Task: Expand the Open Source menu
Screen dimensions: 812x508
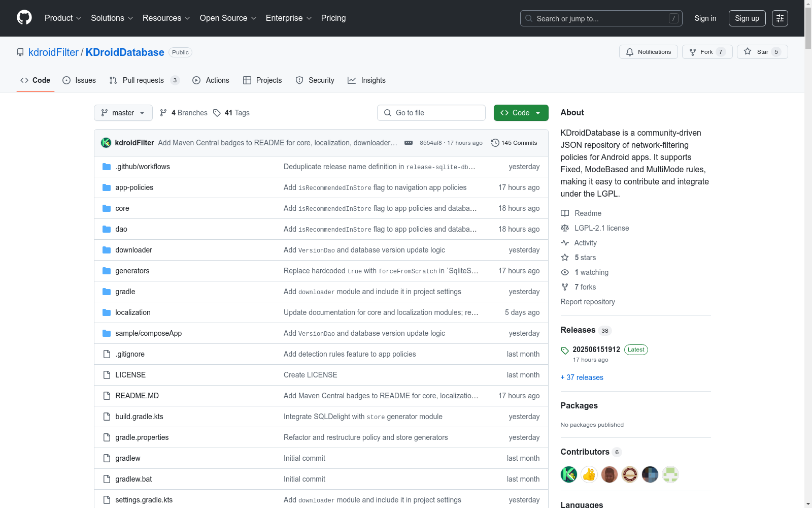Action: tap(228, 18)
